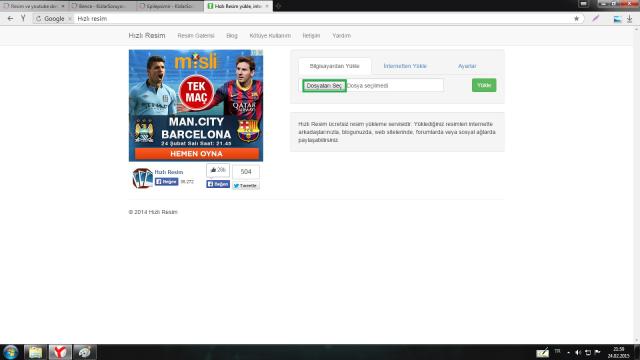Bookmark the page with the star icon
This screenshot has width=640, height=360.
[x=576, y=18]
